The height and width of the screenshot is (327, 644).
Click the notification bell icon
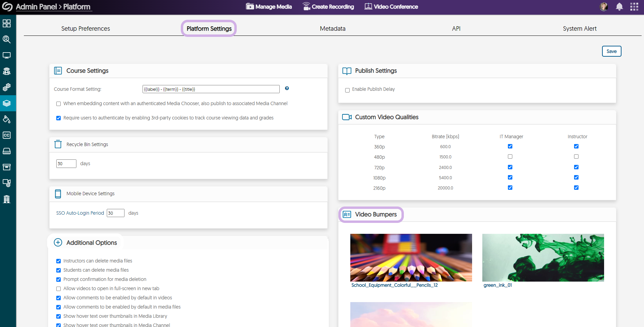point(619,7)
